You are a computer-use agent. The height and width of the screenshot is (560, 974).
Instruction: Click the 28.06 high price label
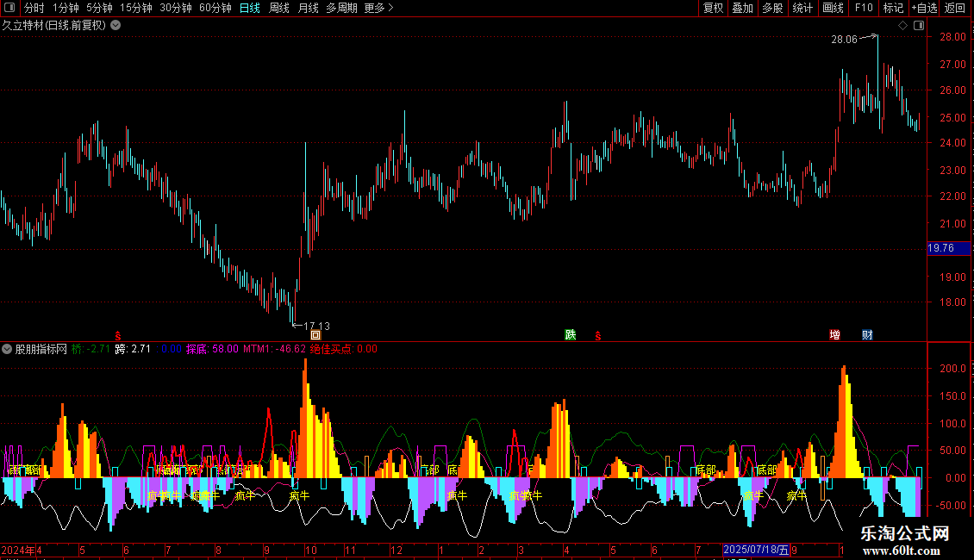[x=844, y=40]
